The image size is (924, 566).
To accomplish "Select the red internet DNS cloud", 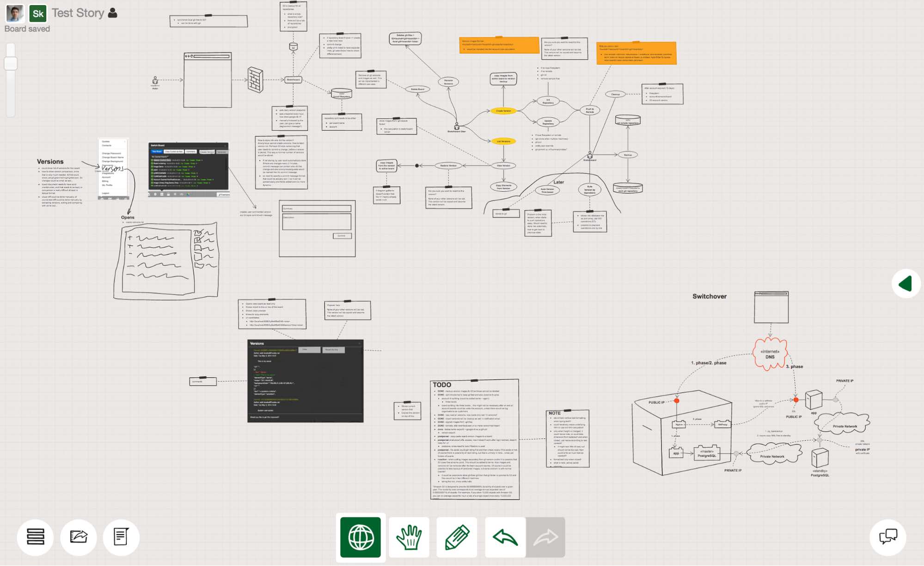I will (x=770, y=354).
